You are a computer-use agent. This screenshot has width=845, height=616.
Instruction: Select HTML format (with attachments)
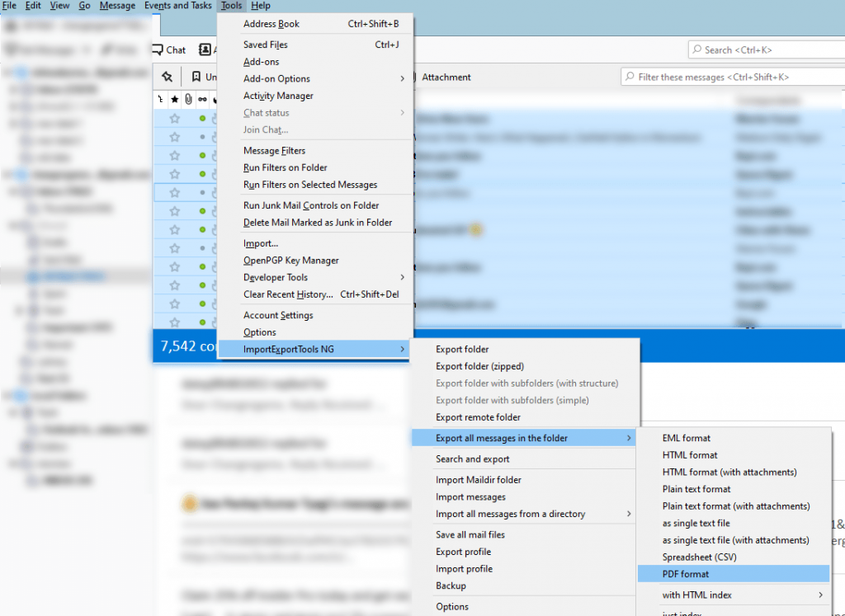(x=734, y=473)
